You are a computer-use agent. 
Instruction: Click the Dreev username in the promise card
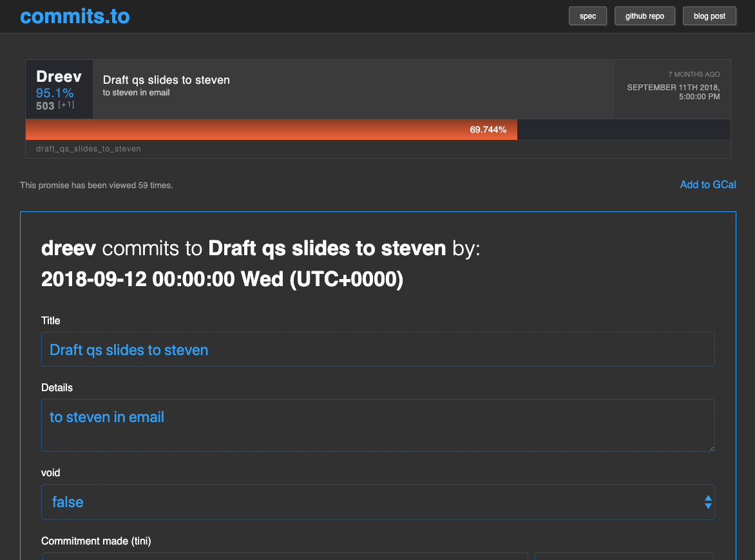click(59, 76)
